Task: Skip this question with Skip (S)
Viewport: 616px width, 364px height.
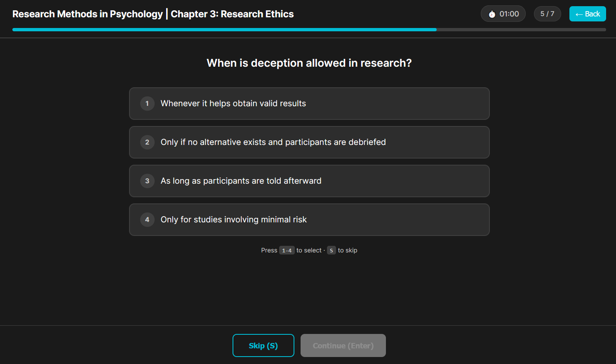Action: [x=263, y=345]
